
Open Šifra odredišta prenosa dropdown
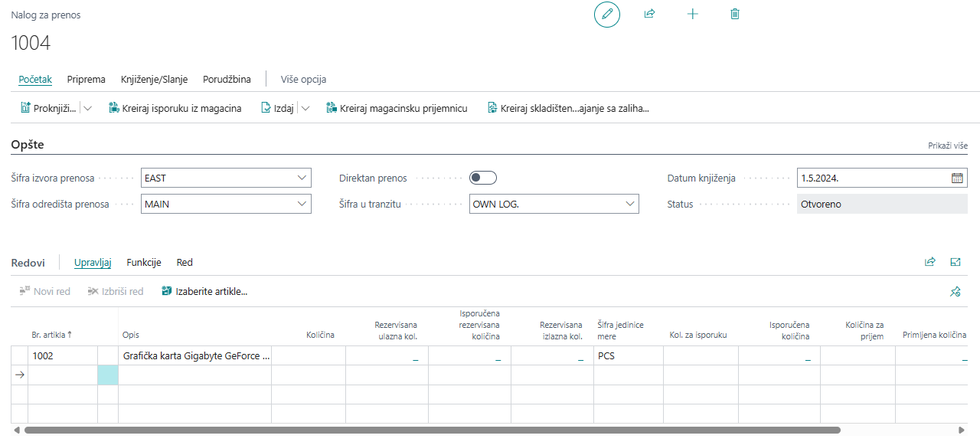point(301,205)
